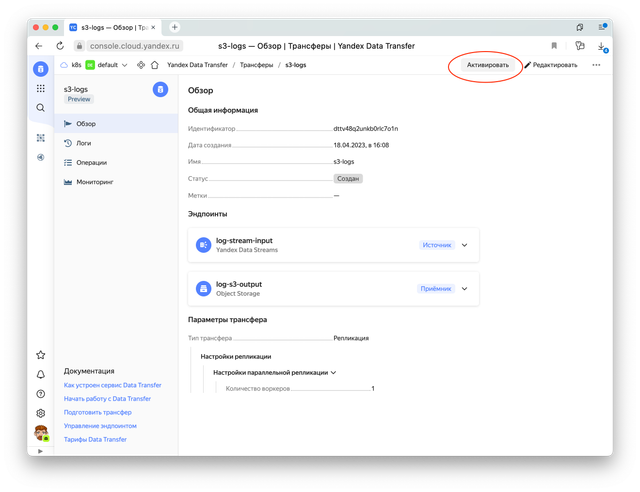
Task: Select Операции in the sidebar
Action: pyautogui.click(x=91, y=162)
